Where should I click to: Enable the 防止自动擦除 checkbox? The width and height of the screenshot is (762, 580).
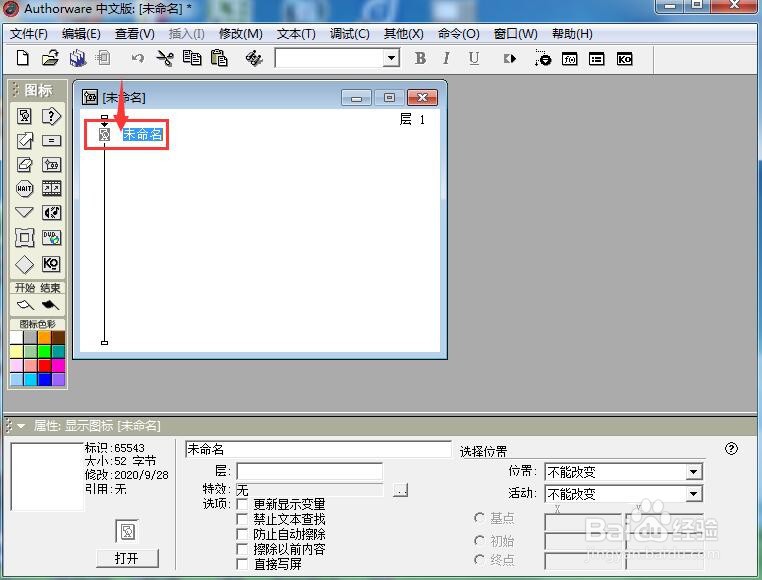242,534
